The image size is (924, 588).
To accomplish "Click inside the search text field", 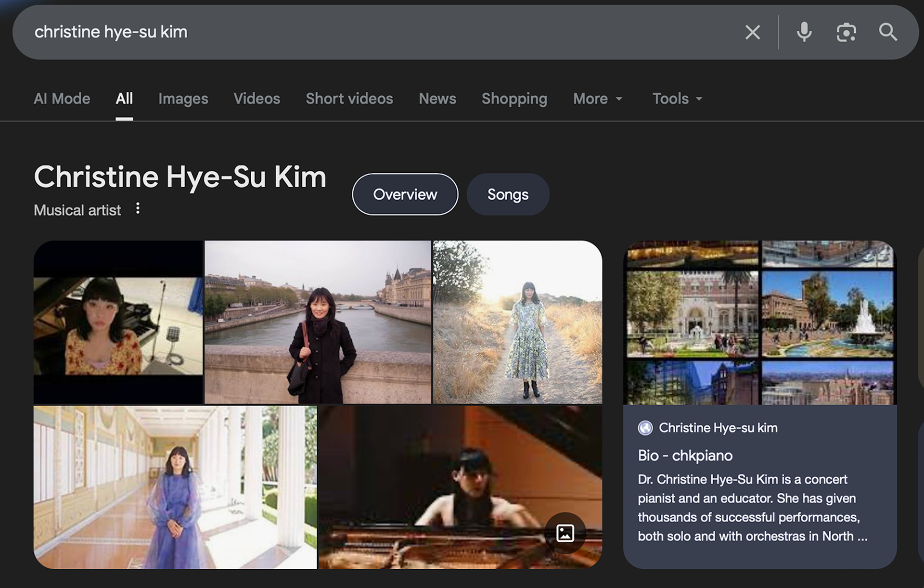I will 337,32.
